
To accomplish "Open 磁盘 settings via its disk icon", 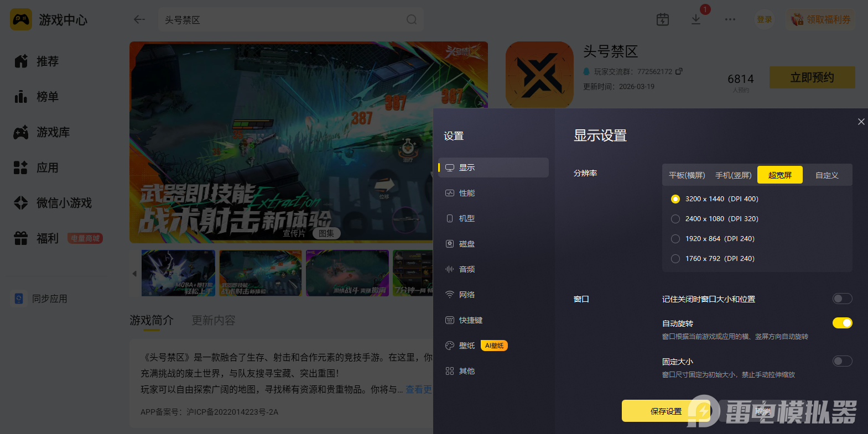I will point(450,244).
